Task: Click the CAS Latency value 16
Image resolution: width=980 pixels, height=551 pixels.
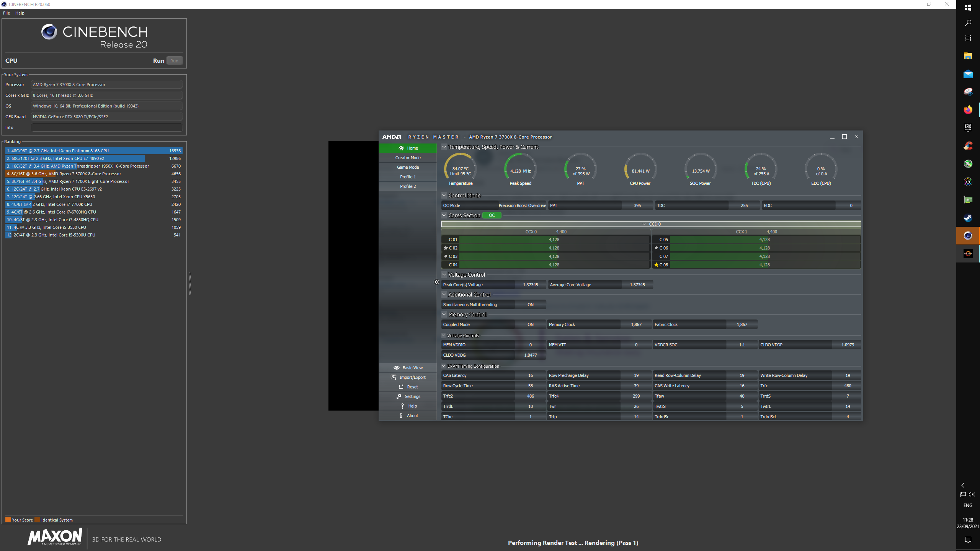Action: (x=531, y=375)
